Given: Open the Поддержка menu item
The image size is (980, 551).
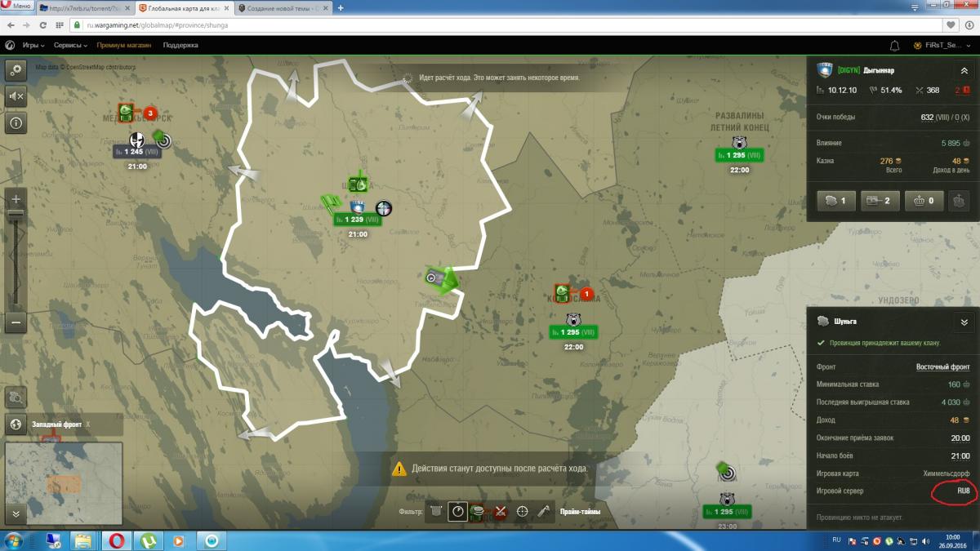Looking at the screenshot, I should tap(180, 46).
